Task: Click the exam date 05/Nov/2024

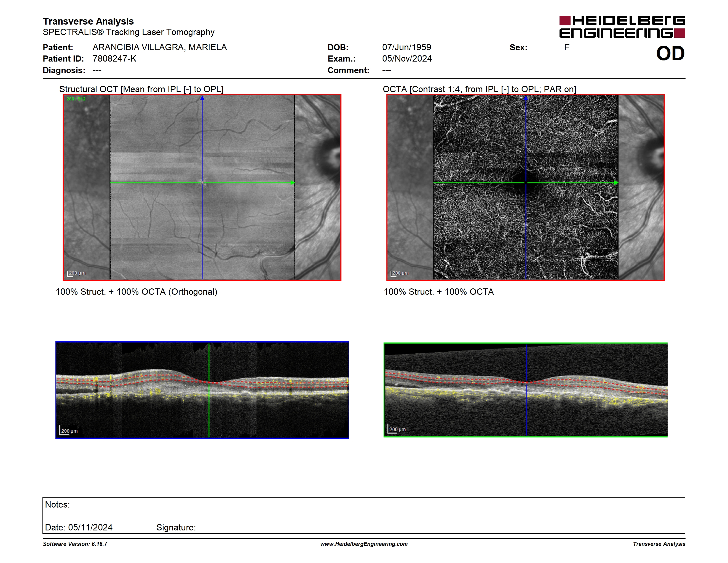Action: click(x=407, y=59)
